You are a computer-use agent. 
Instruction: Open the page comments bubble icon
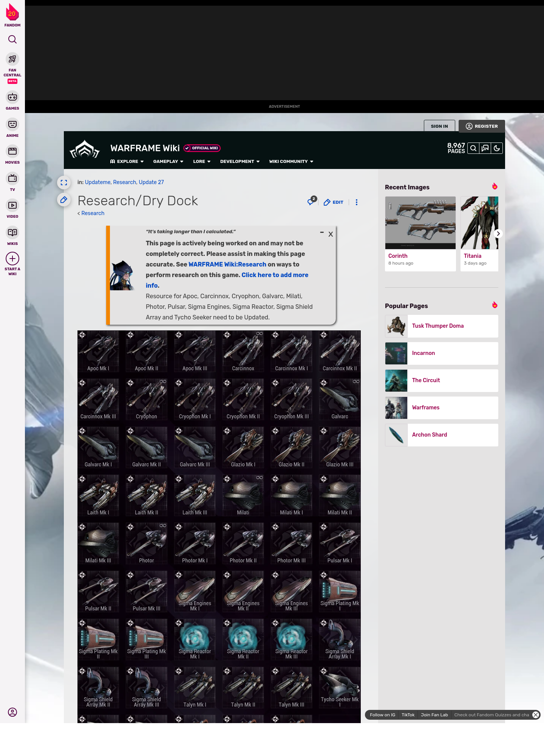tap(311, 201)
